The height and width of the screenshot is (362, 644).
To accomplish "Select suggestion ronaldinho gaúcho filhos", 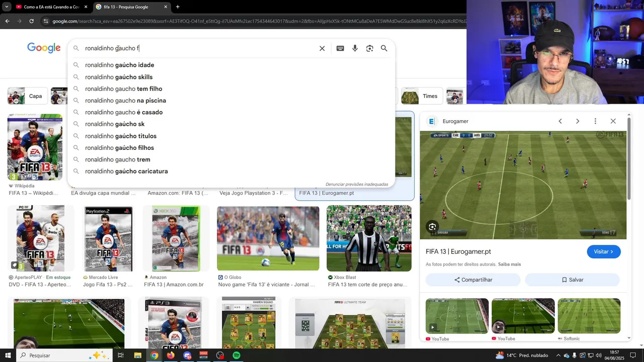I will 231,148.
